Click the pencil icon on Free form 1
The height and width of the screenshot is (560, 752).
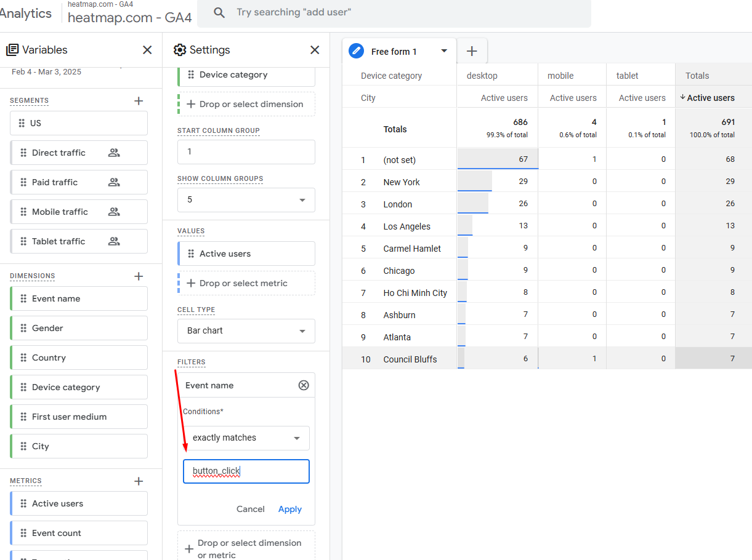(x=356, y=51)
